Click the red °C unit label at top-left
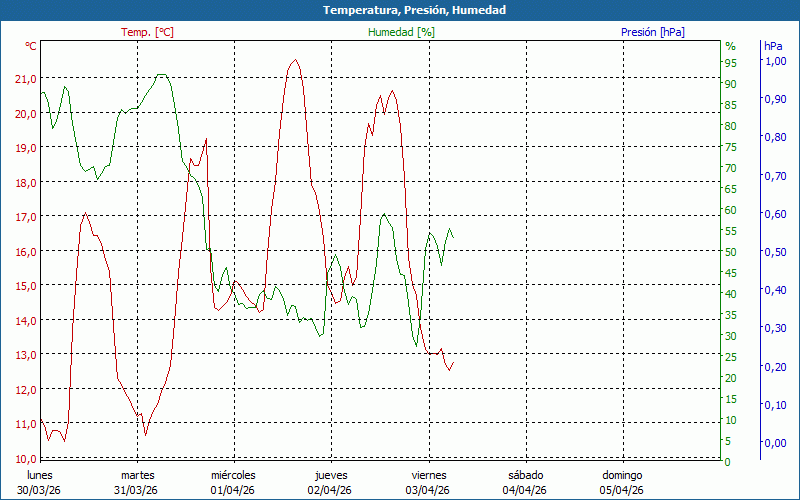This screenshot has height=500, width=800. tap(31, 46)
